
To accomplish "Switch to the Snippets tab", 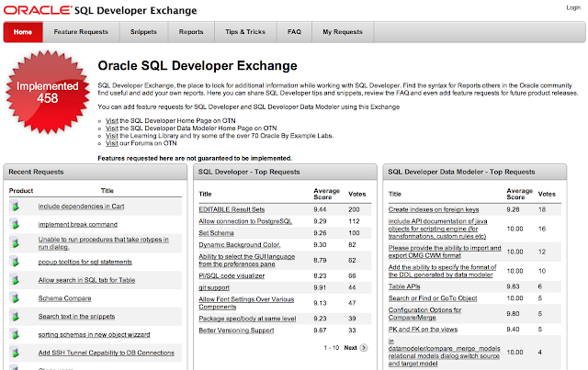I will click(141, 32).
